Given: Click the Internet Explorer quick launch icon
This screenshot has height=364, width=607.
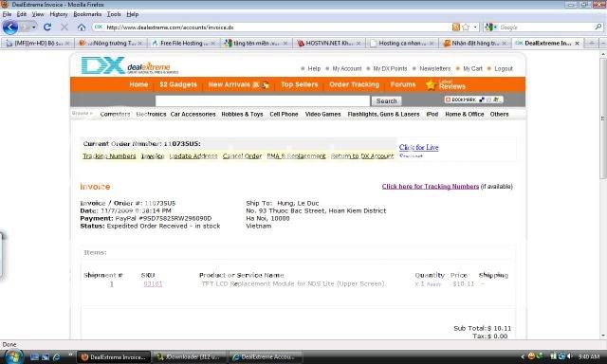Looking at the screenshot, I should (57, 357).
